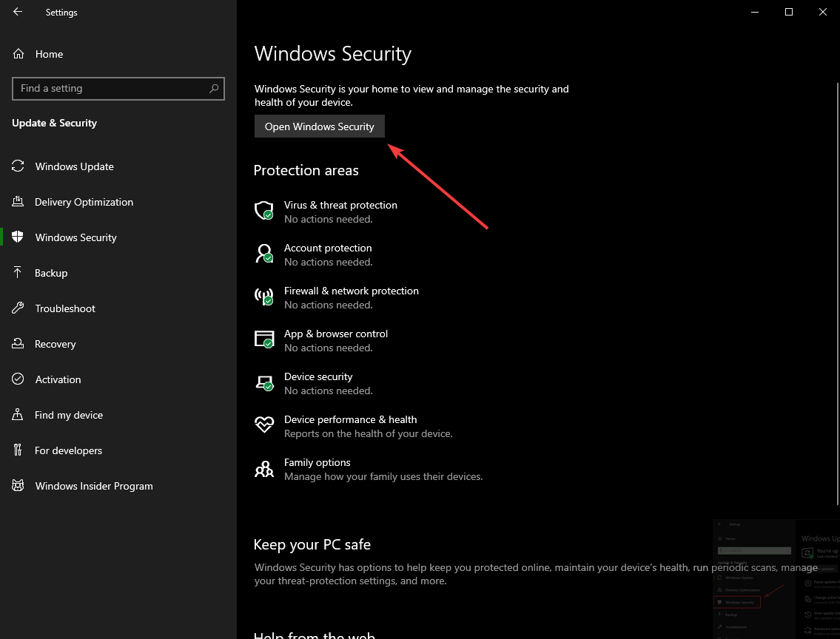This screenshot has width=840, height=639.
Task: Open the Backup section
Action: tap(52, 273)
